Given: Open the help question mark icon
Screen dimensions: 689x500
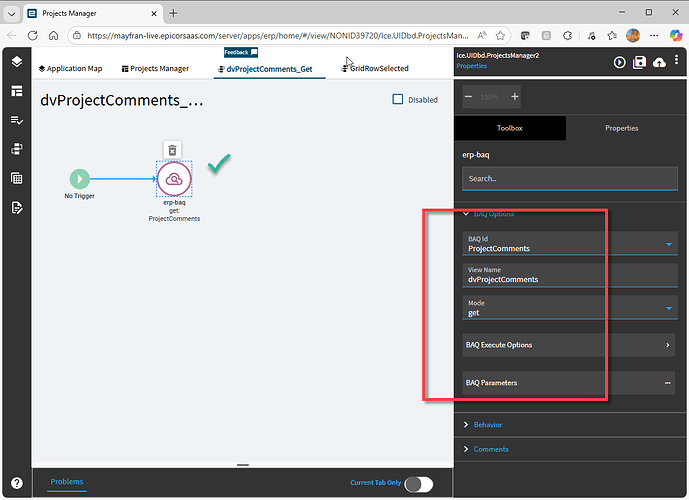Looking at the screenshot, I should pyautogui.click(x=17, y=483).
